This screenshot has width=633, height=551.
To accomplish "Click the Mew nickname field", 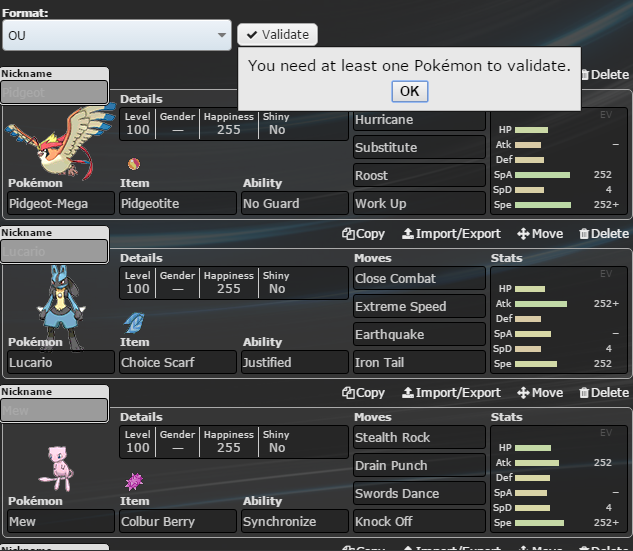I will coord(54,410).
